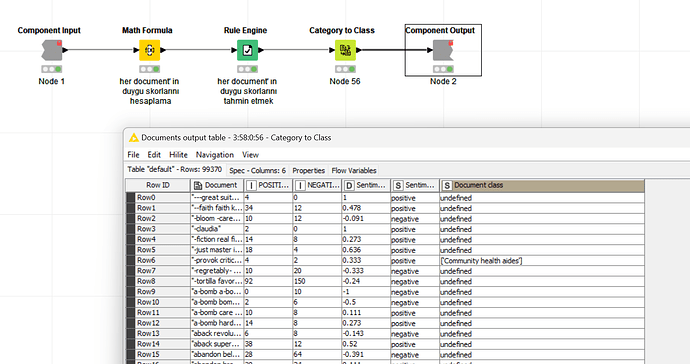Click output port arrow of Math Formula node
The image size is (690, 364).
pyautogui.click(x=163, y=50)
